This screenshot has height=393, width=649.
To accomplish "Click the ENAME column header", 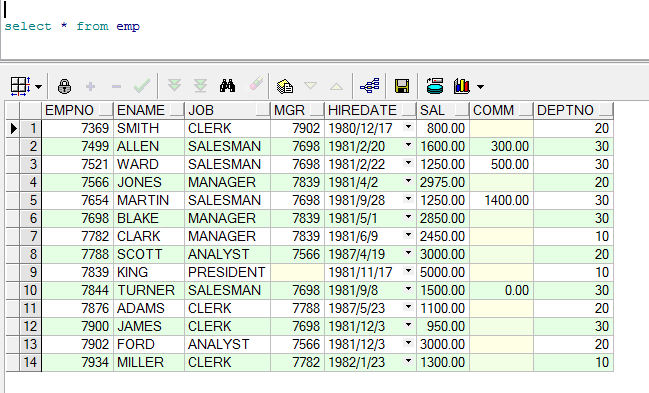I will [149, 110].
